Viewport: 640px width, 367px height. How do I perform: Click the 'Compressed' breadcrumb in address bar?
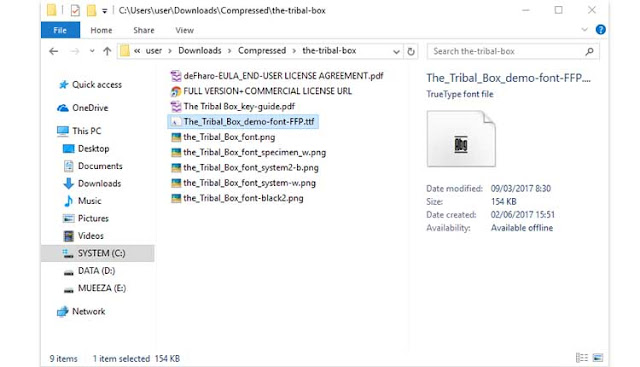pos(262,51)
